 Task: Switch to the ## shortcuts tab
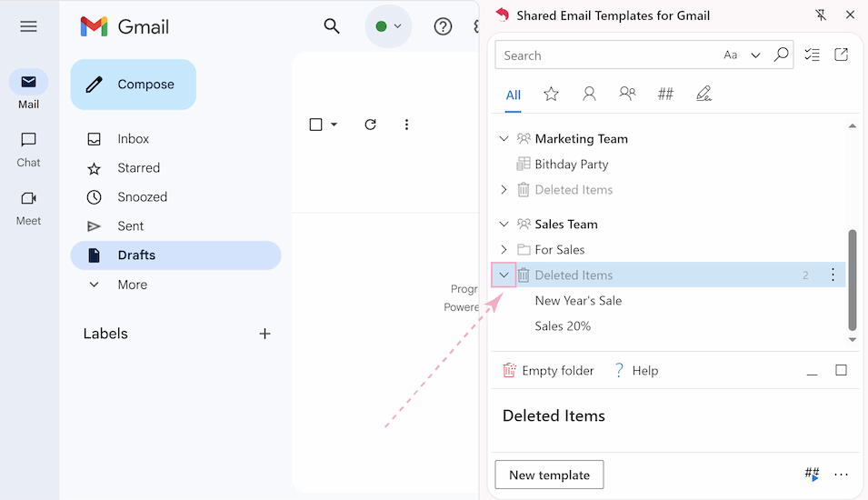point(665,94)
